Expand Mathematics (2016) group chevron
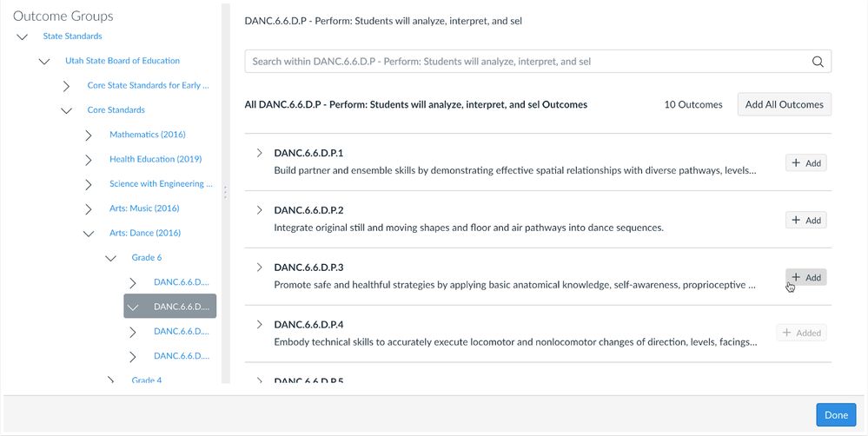 pyautogui.click(x=89, y=135)
